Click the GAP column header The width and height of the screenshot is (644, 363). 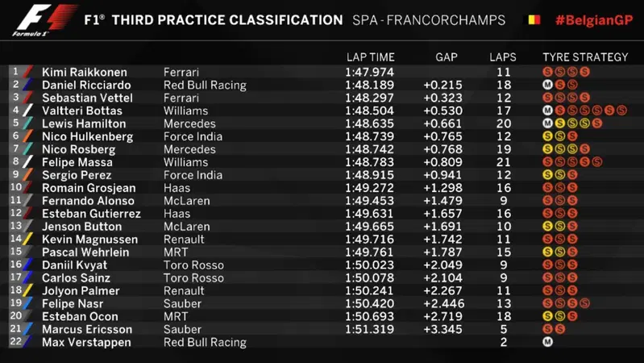447,57
